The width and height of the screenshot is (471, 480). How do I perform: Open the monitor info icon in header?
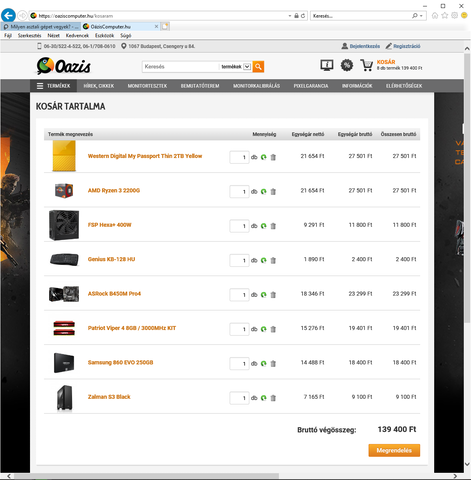point(327,65)
